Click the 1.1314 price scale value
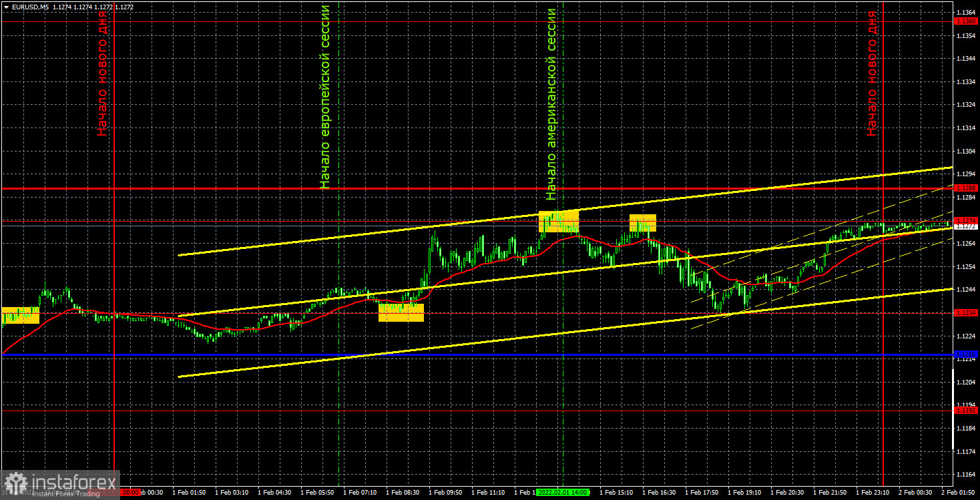This screenshot has width=980, height=500. [965, 128]
